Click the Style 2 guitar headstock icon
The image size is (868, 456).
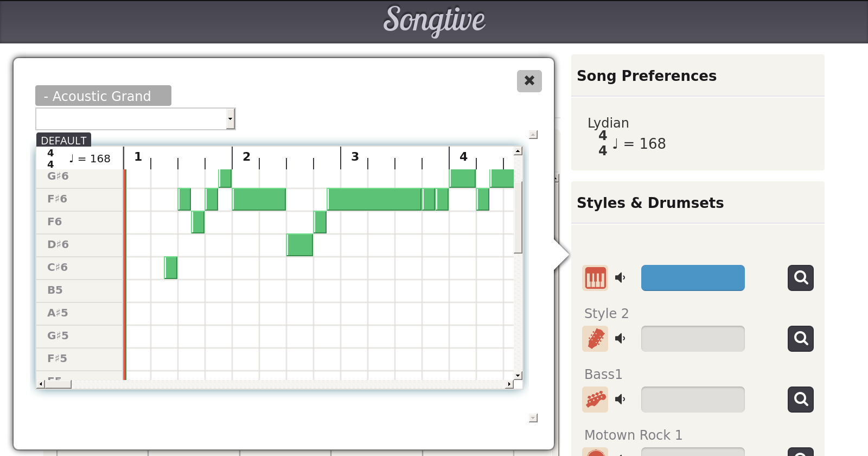[595, 339]
